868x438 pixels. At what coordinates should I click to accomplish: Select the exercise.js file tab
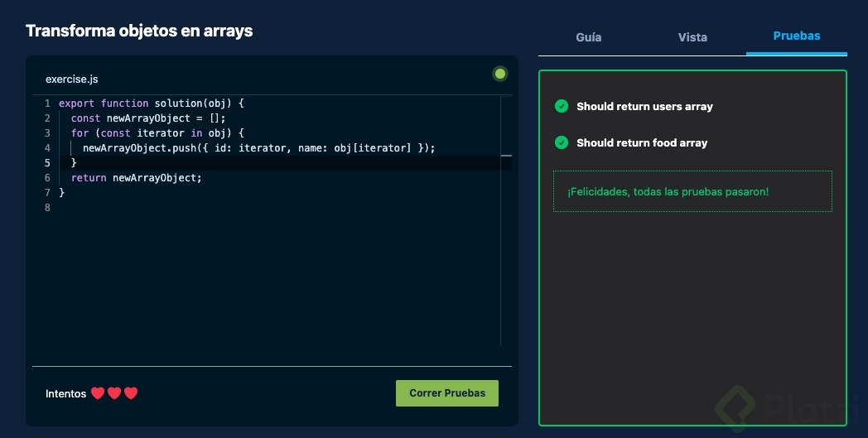(72, 79)
